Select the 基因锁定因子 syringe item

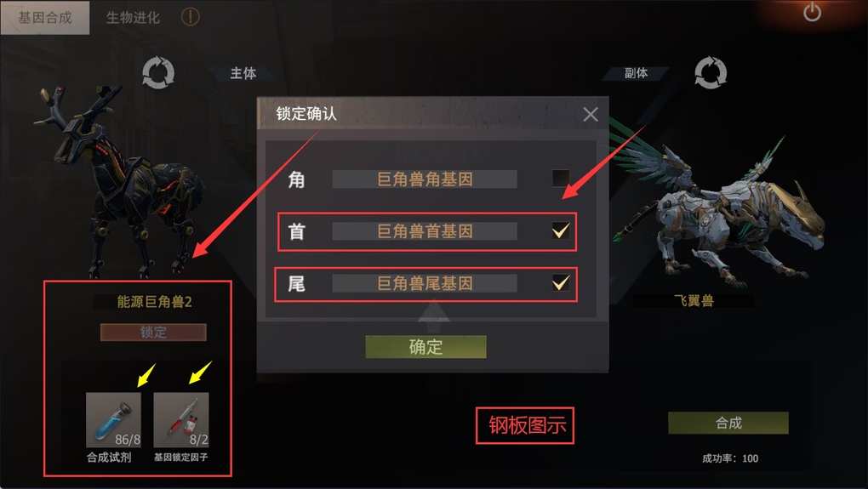point(181,420)
